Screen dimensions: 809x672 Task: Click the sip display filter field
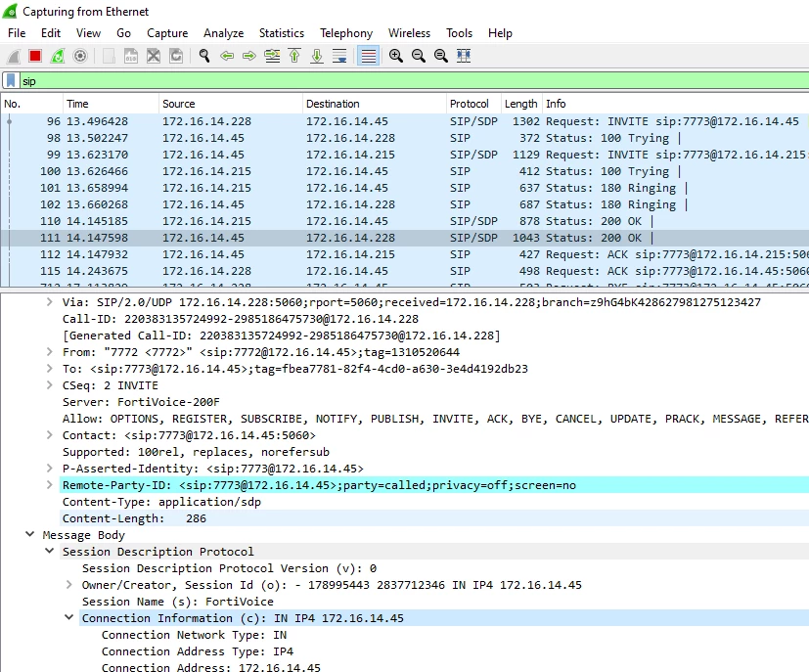pyautogui.click(x=414, y=81)
